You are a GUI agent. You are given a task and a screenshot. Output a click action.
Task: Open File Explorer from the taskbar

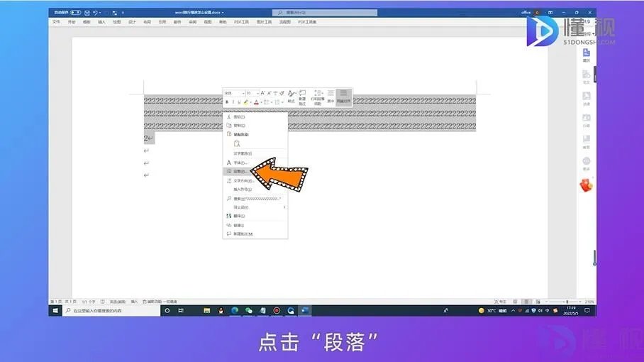click(x=206, y=311)
